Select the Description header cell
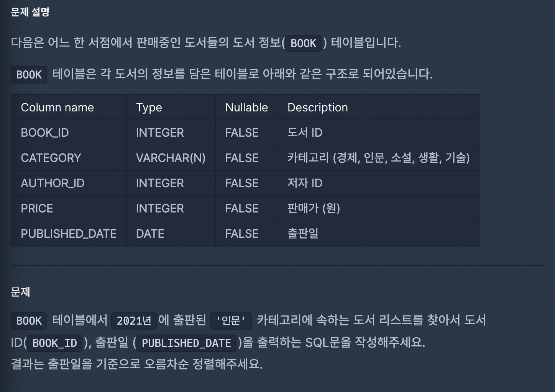Image resolution: width=555 pixels, height=392 pixels. [x=379, y=108]
